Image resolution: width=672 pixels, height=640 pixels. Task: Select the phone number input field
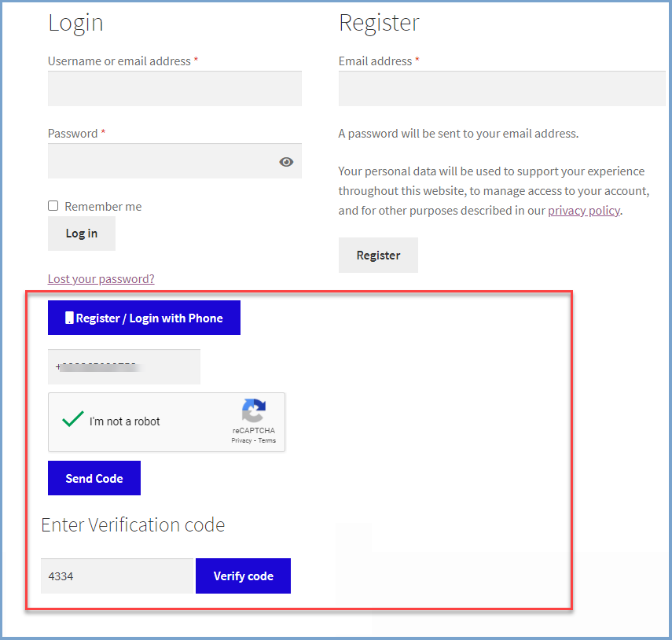123,366
